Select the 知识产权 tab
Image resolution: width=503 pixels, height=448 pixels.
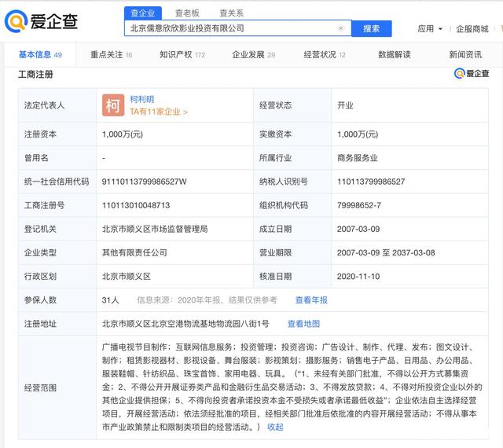tap(182, 54)
